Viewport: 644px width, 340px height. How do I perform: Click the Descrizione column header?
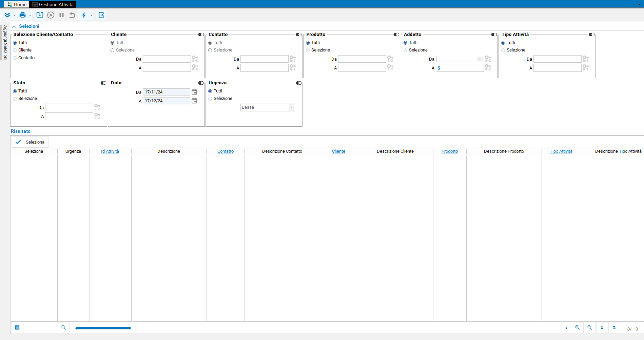point(169,151)
